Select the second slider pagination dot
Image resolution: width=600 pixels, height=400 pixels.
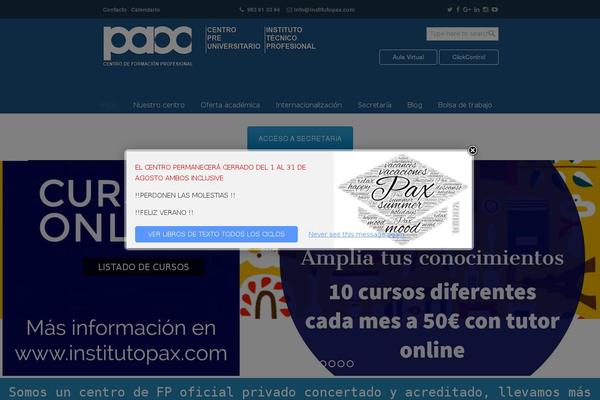(332, 364)
